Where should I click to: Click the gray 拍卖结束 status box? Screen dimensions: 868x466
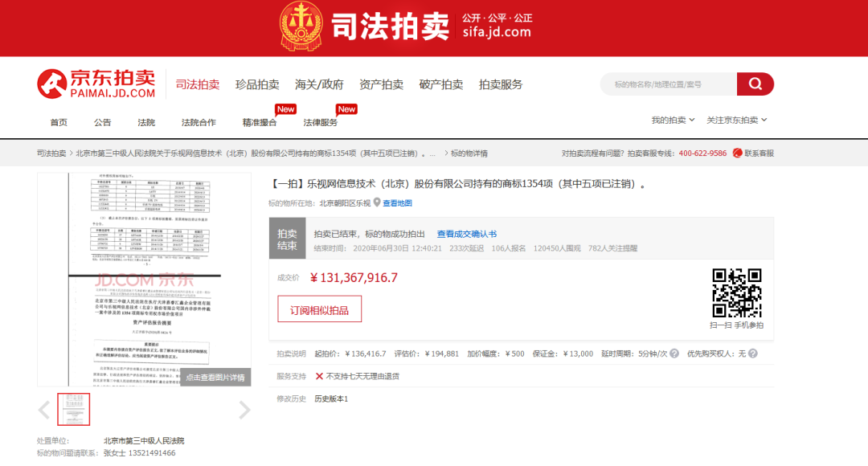coord(287,238)
